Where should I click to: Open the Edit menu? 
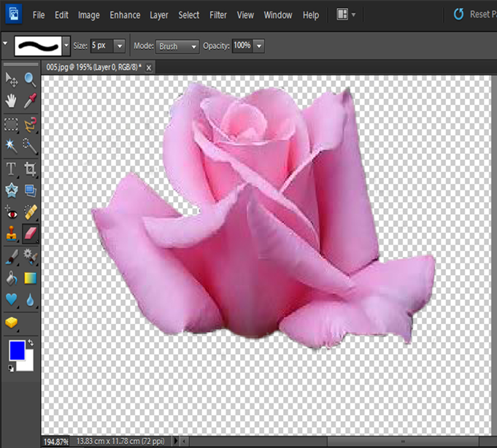pos(61,15)
